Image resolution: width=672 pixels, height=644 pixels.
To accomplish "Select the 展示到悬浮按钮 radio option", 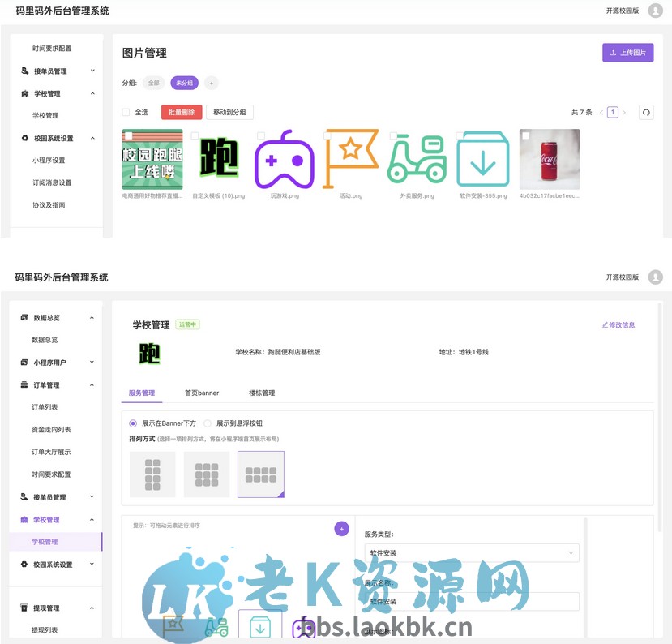I will tap(209, 422).
